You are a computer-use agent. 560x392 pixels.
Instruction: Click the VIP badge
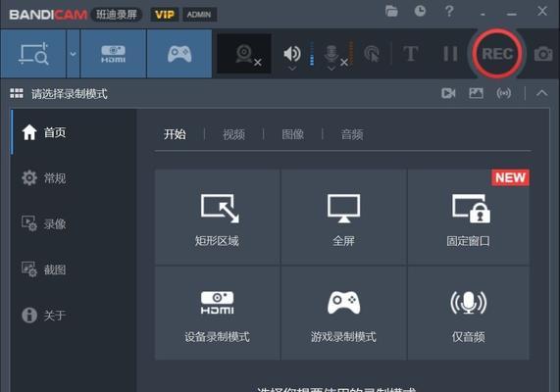click(165, 15)
